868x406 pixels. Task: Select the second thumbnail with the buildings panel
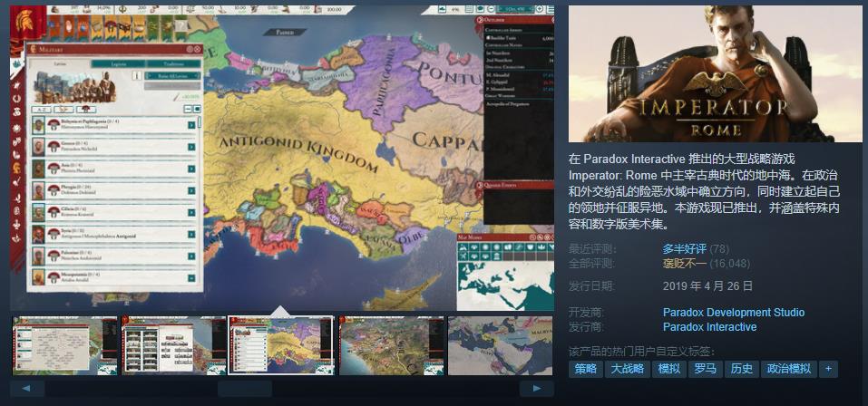coord(173,345)
